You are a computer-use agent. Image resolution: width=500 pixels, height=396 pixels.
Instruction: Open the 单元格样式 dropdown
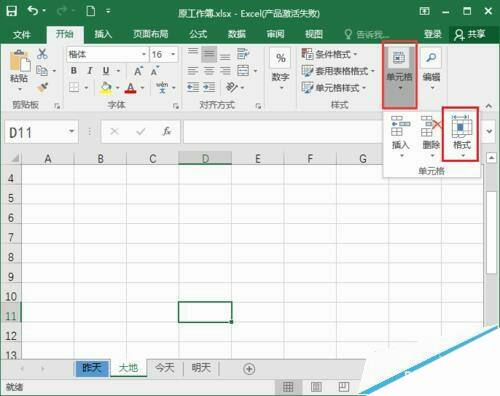point(334,88)
